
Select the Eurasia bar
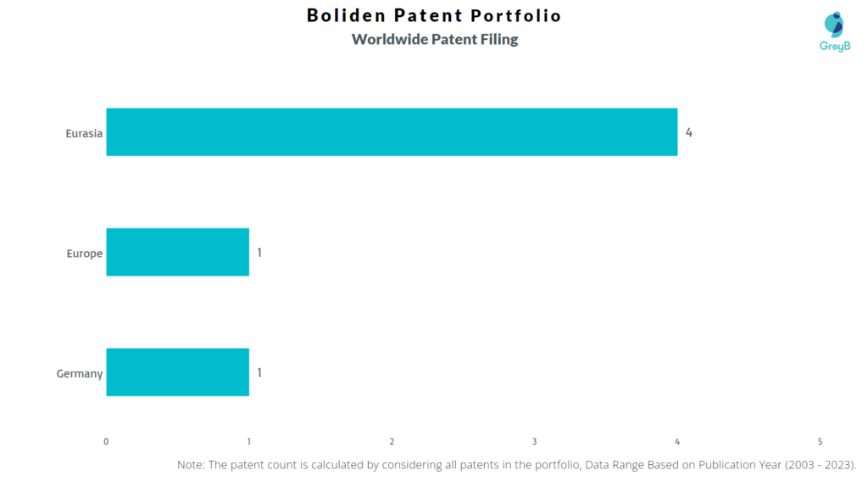coord(392,132)
